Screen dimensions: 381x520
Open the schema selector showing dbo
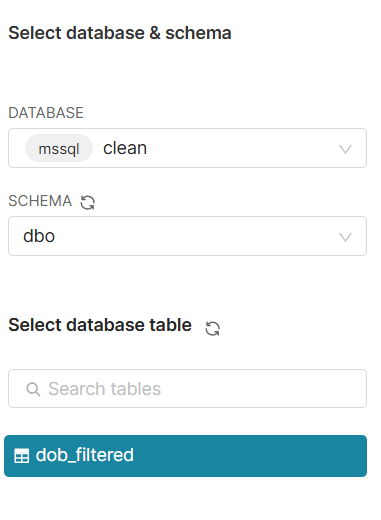[187, 236]
